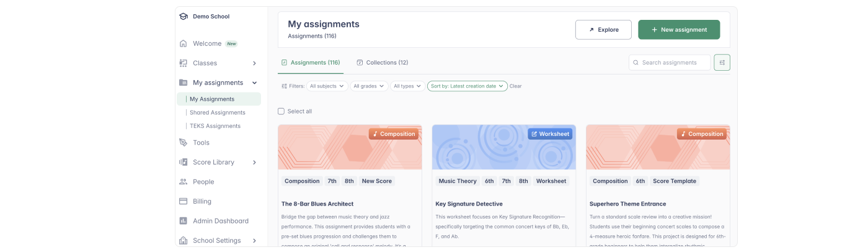Open Sort by Latest creation date dropdown
The height and width of the screenshot is (252, 868).
point(467,86)
